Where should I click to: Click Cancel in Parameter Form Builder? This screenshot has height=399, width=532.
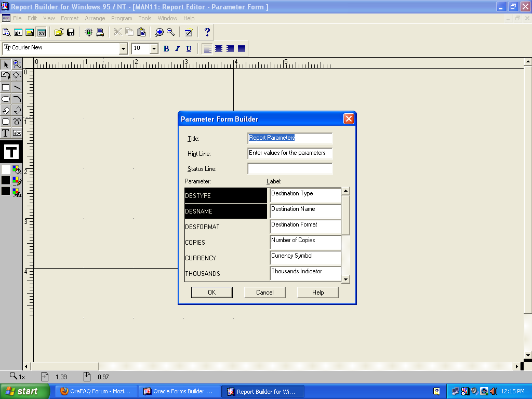click(x=264, y=292)
